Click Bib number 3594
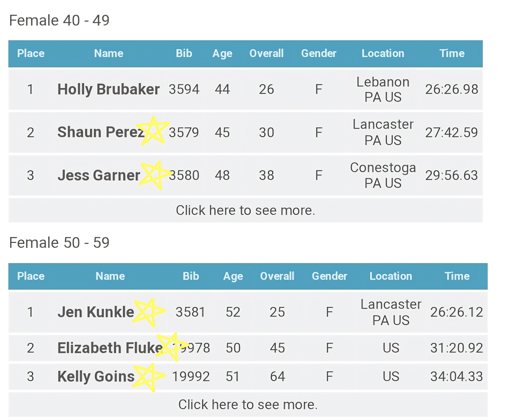The image size is (530, 420). click(184, 89)
